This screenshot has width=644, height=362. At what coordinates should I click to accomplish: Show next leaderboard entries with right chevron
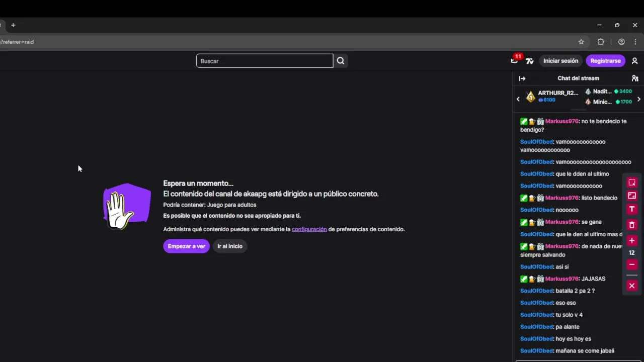pos(638,99)
